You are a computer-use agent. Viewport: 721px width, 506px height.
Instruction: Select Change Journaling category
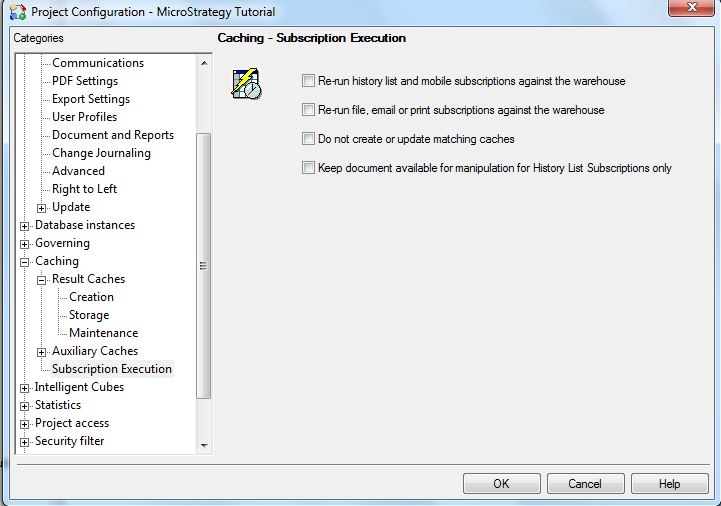pos(101,152)
